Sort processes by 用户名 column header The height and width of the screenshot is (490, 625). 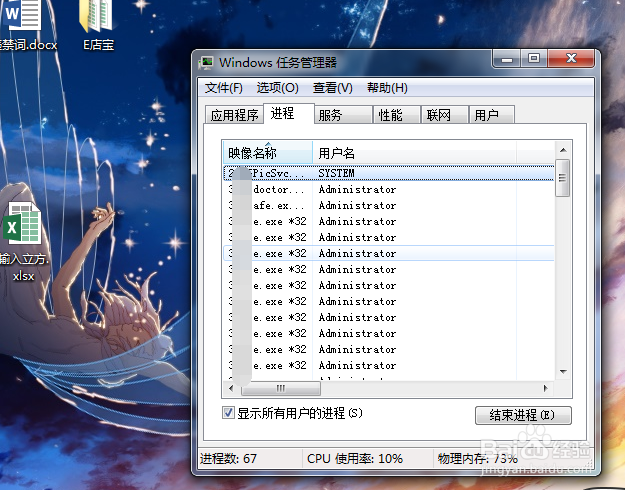pyautogui.click(x=415, y=152)
